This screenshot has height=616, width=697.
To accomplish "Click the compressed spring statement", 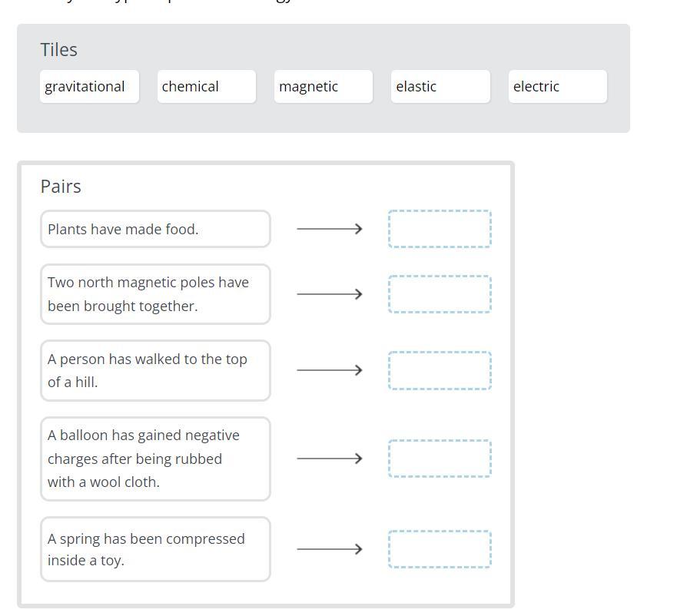I will 155,549.
